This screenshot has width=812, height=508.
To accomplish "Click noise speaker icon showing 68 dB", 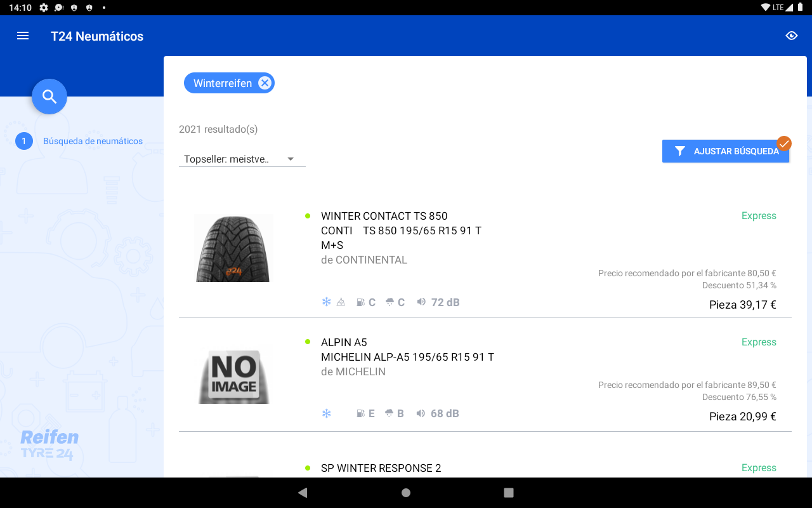I will [421, 413].
